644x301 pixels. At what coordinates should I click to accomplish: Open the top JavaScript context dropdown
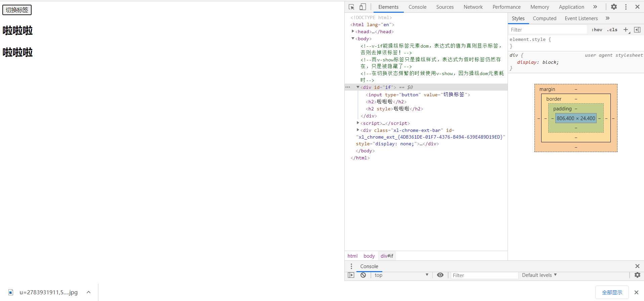point(401,275)
